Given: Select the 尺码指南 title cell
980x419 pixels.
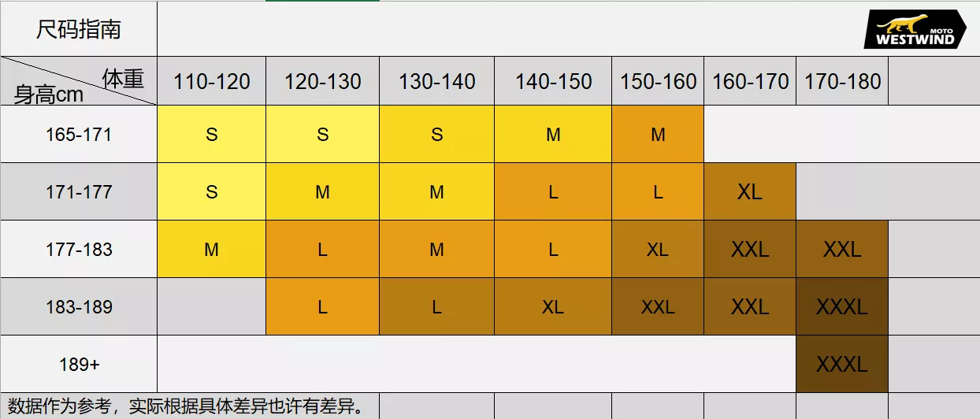Looking at the screenshot, I should pos(79,30).
